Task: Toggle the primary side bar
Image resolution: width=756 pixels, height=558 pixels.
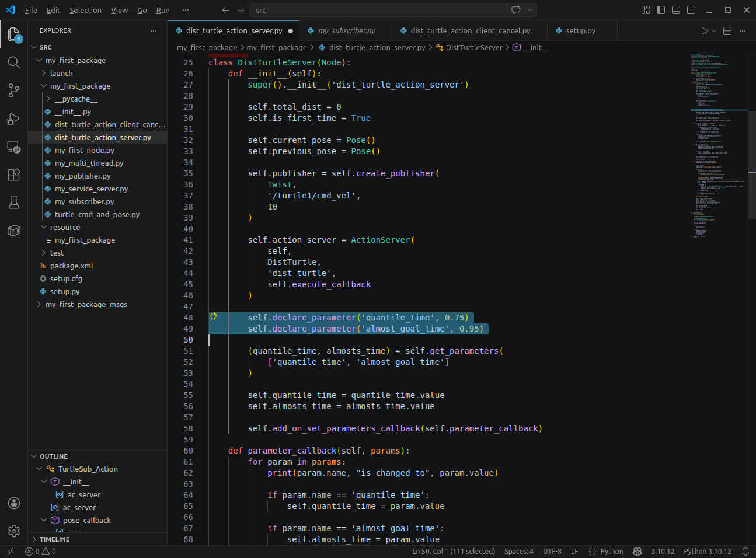Action: pos(661,10)
